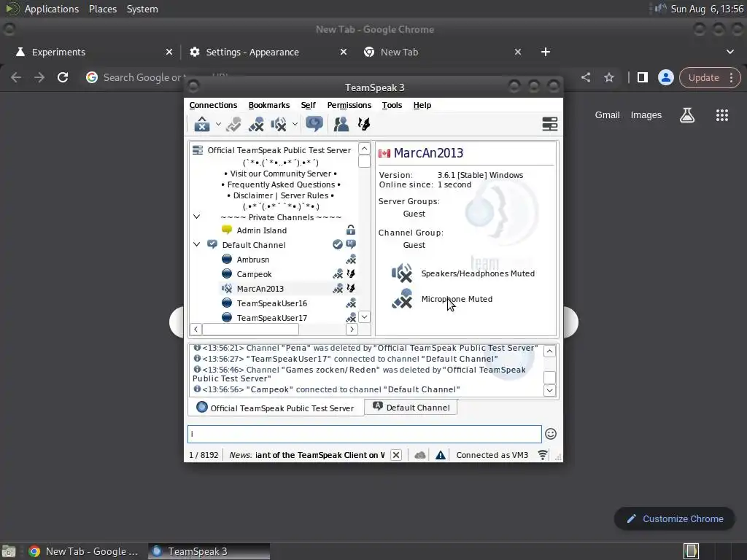The width and height of the screenshot is (747, 560).
Task: Click Customize Chrome button
Action: [x=675, y=518]
